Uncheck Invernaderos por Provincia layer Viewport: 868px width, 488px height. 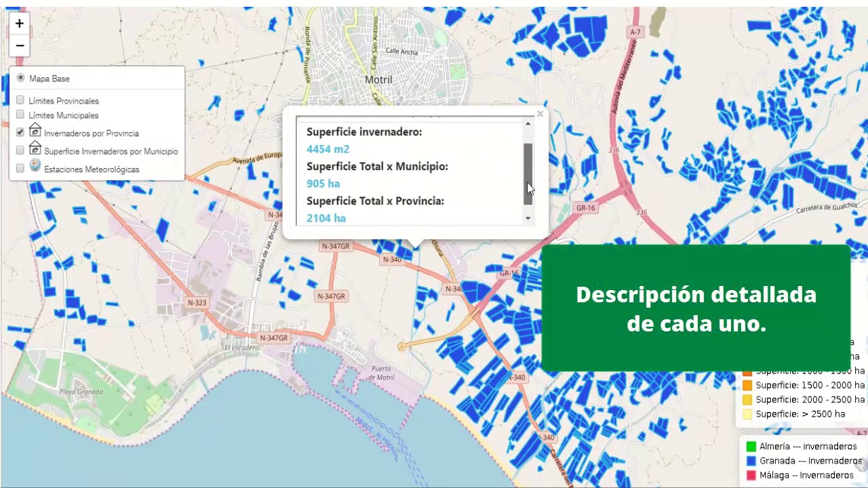(20, 132)
